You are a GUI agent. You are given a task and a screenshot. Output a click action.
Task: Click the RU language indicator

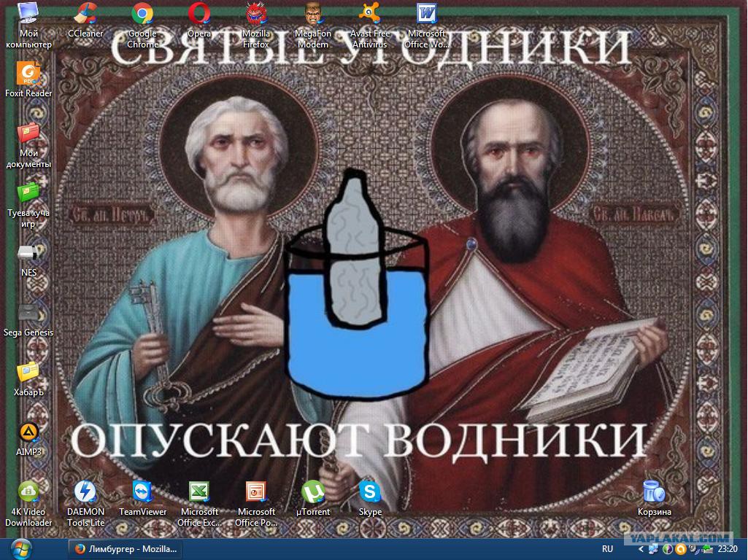point(607,549)
